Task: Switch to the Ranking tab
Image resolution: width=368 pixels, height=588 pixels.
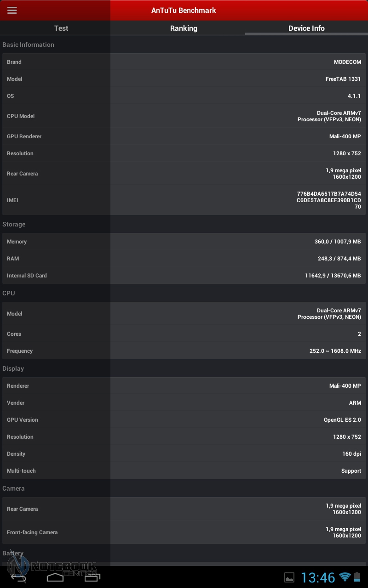Action: [184, 28]
